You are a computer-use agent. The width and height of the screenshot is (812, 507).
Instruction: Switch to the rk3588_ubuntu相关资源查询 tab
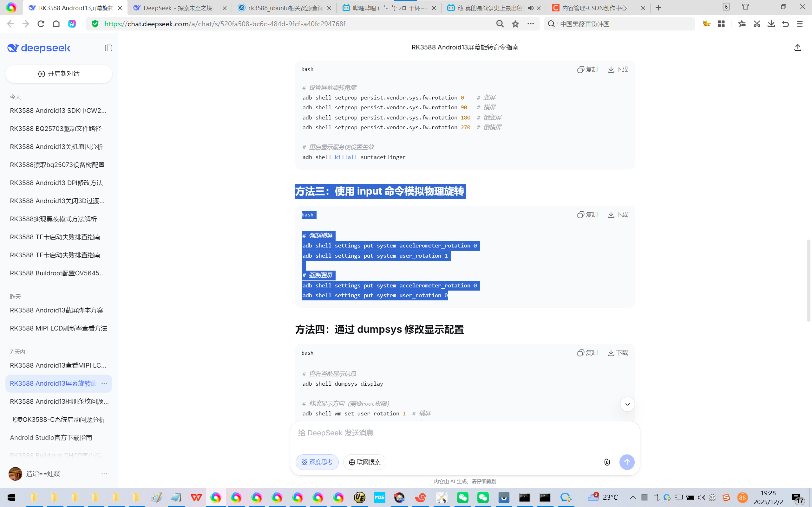tap(285, 8)
